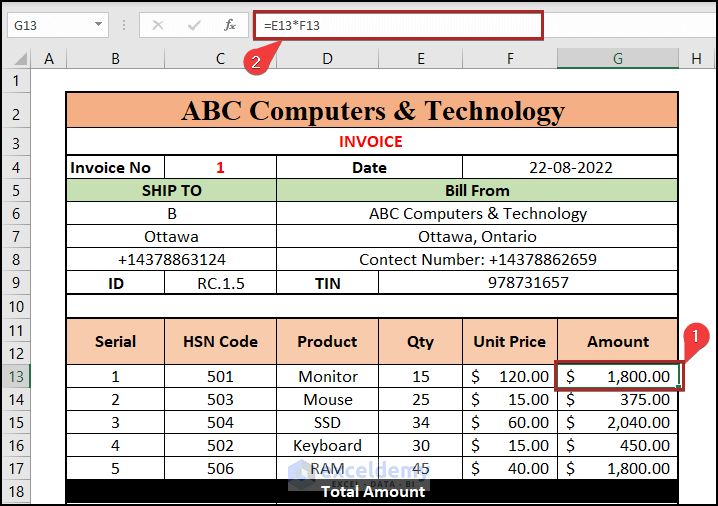This screenshot has width=718, height=506.
Task: Click the ABC Computers & Technology title cell
Action: click(x=372, y=111)
